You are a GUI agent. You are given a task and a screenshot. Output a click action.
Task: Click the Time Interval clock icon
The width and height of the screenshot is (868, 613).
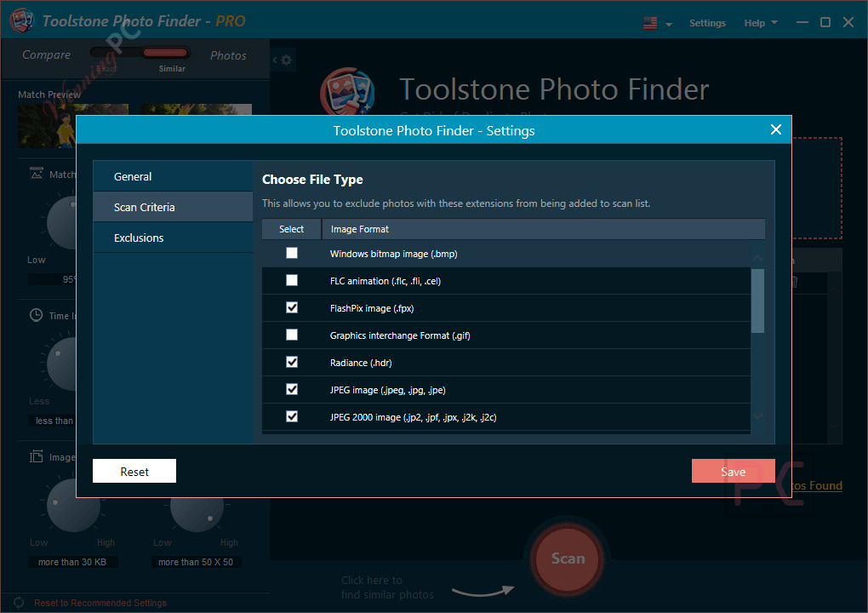point(36,315)
